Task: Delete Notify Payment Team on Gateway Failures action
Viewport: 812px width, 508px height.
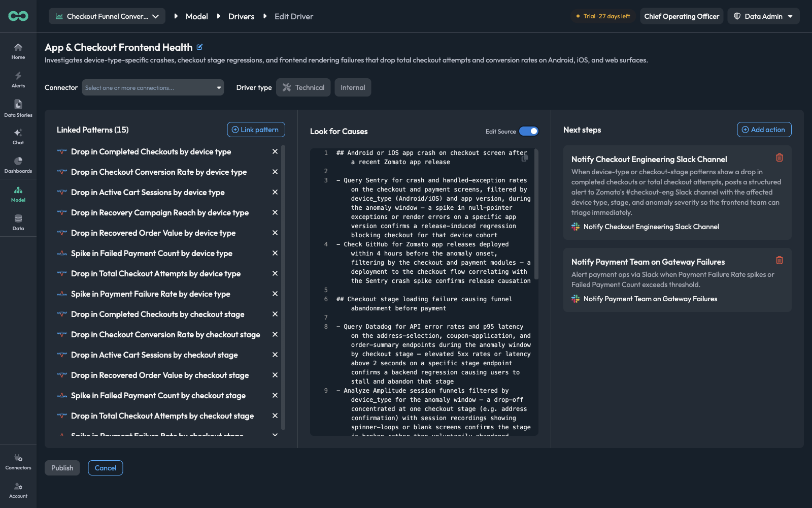Action: (780, 260)
